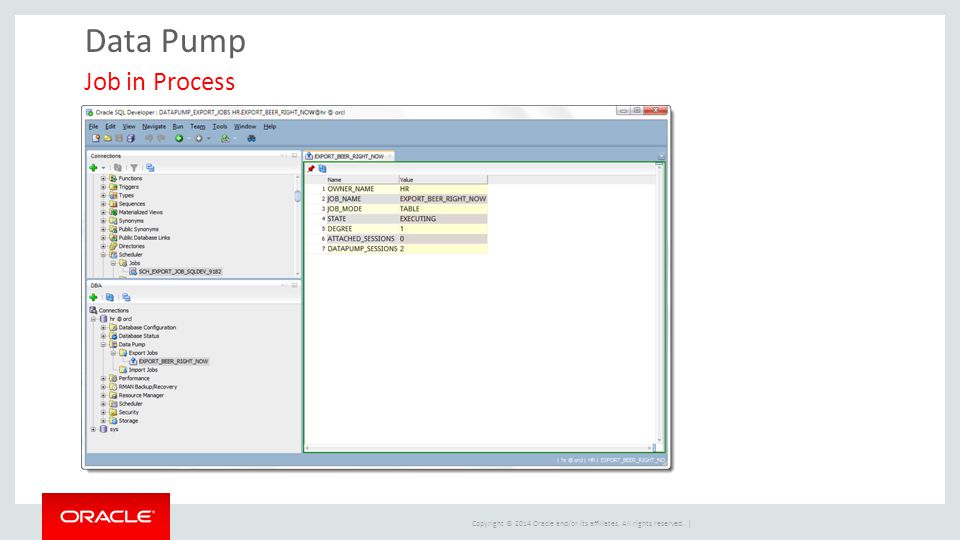Click refresh icon beside the red pin
Screen dimensions: 960x540
pyautogui.click(x=323, y=168)
